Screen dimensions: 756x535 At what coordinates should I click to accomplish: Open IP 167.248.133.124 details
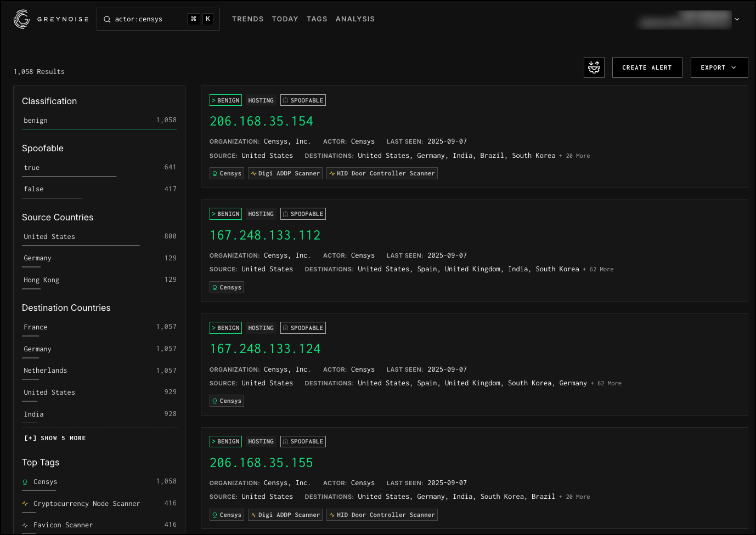(x=265, y=349)
